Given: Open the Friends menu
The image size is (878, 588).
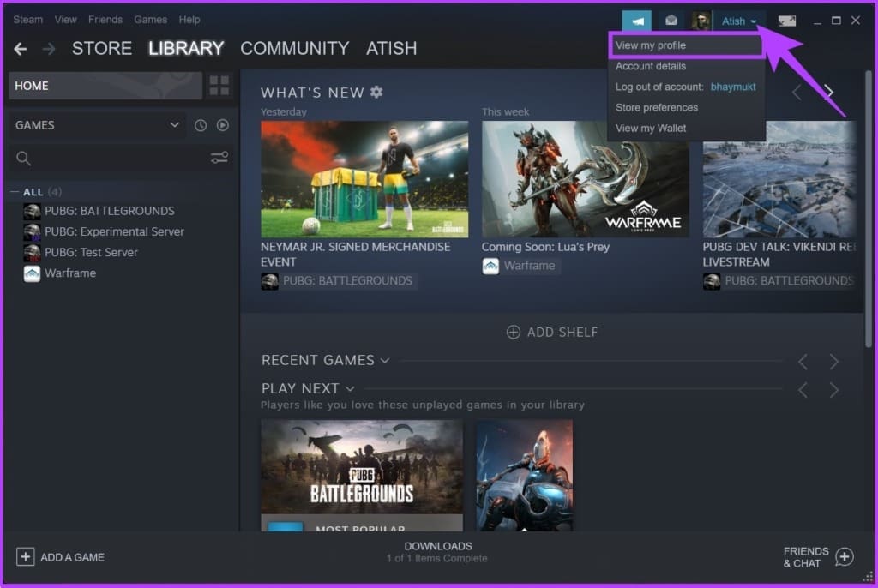Looking at the screenshot, I should pyautogui.click(x=105, y=20).
